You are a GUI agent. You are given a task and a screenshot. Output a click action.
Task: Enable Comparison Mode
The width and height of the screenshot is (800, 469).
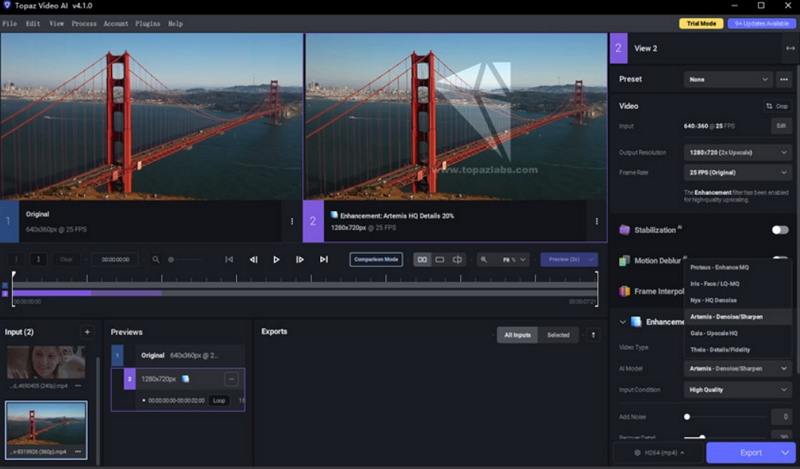(x=376, y=259)
